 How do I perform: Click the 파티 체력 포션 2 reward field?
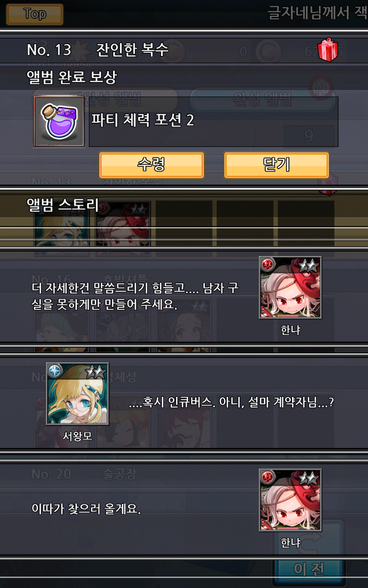tap(213, 122)
